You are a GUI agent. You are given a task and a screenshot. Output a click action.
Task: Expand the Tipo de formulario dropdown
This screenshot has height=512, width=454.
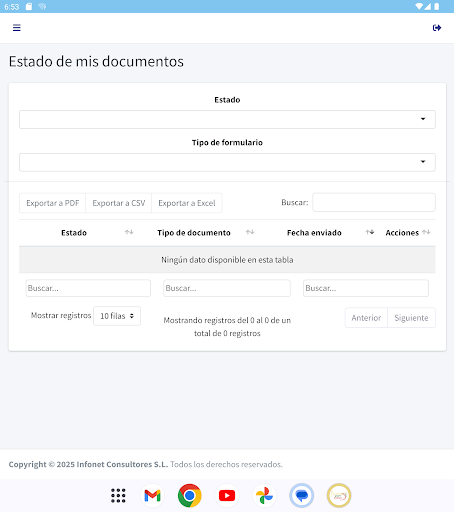click(x=227, y=162)
